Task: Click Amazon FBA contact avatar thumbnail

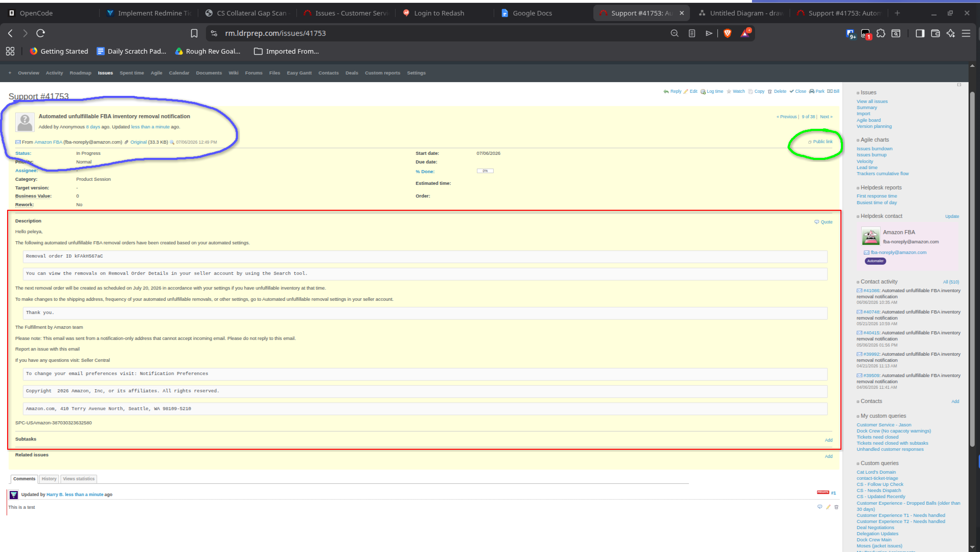Action: [x=870, y=236]
